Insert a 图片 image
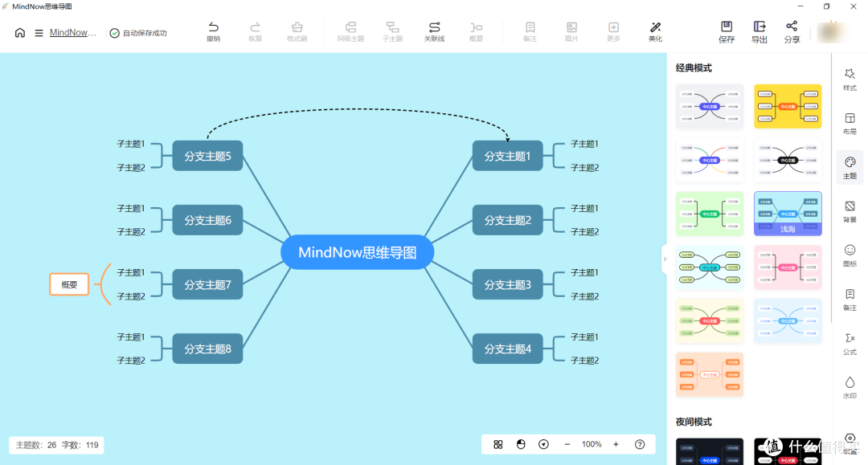This screenshot has height=465, width=868. click(x=572, y=32)
